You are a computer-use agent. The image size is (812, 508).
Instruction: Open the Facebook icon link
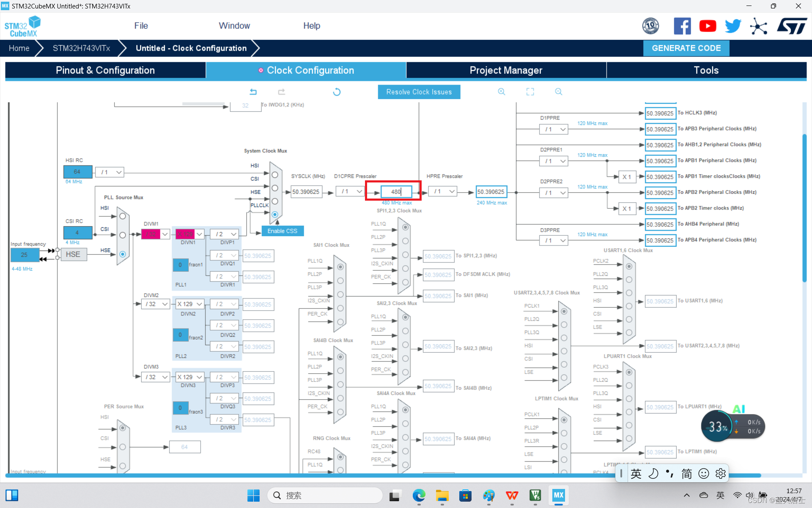pos(682,26)
